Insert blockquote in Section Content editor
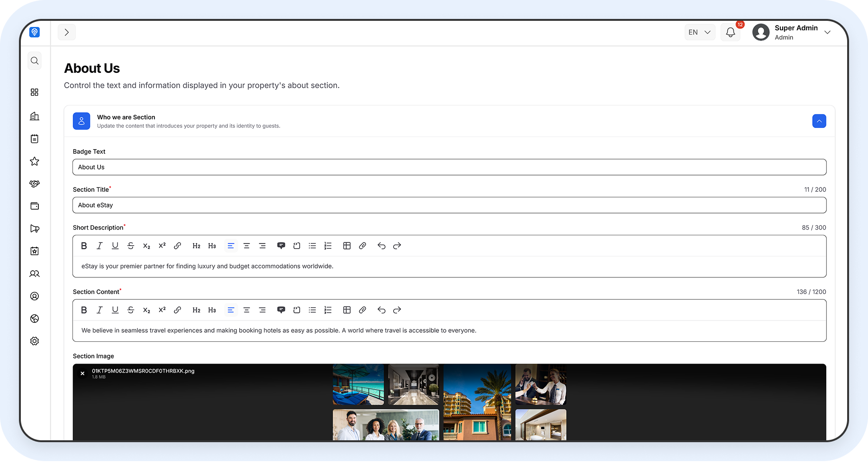Screen dimensions: 868x463 [281, 310]
